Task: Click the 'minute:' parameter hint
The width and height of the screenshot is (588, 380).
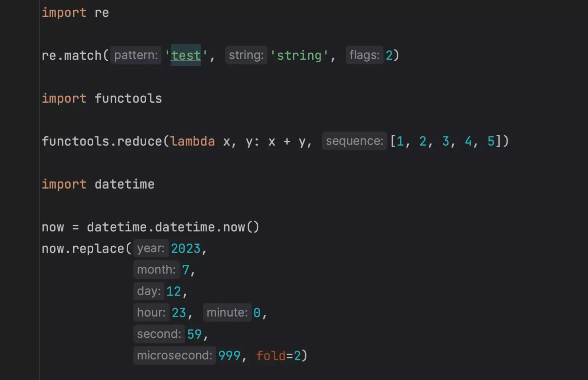Action: tap(227, 313)
